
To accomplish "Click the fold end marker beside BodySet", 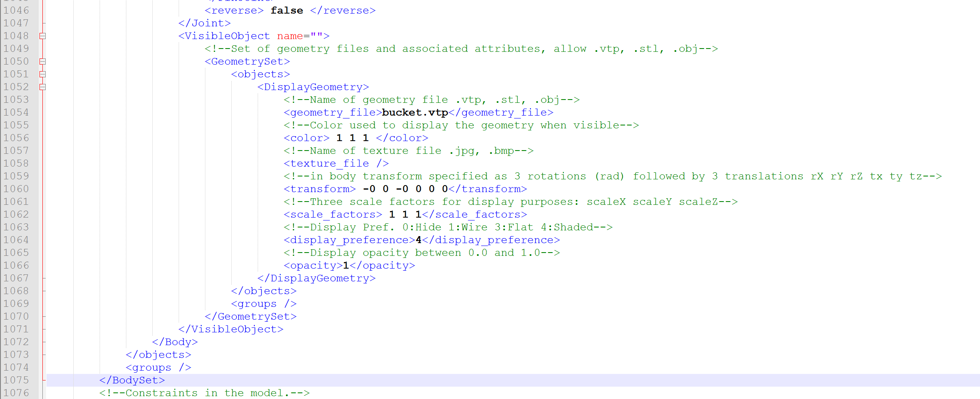I will (42, 380).
